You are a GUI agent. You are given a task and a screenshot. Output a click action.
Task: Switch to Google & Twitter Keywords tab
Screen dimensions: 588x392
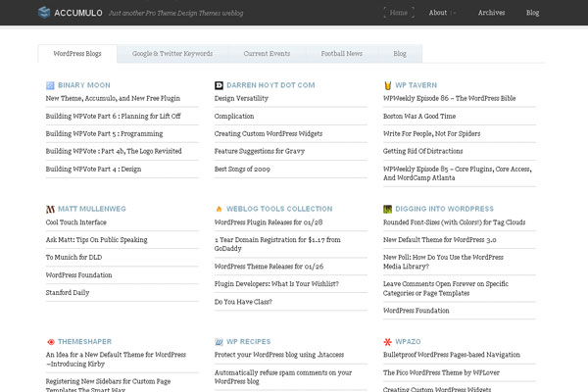click(172, 54)
